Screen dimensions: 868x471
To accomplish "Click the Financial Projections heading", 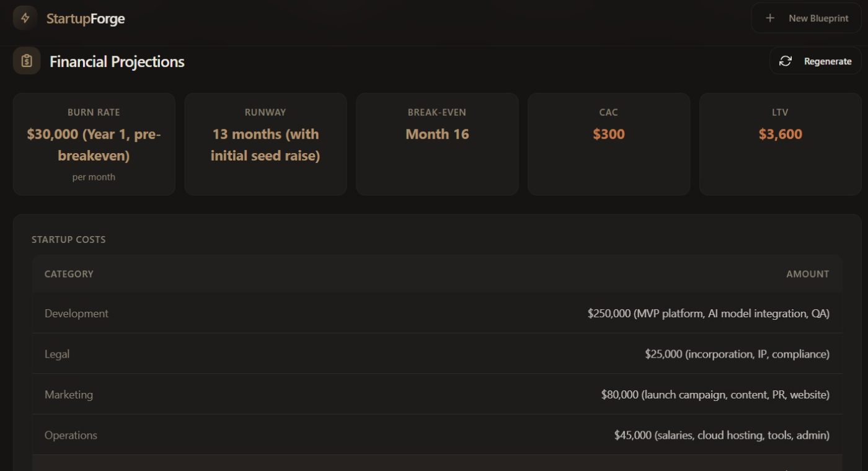I will tap(117, 61).
